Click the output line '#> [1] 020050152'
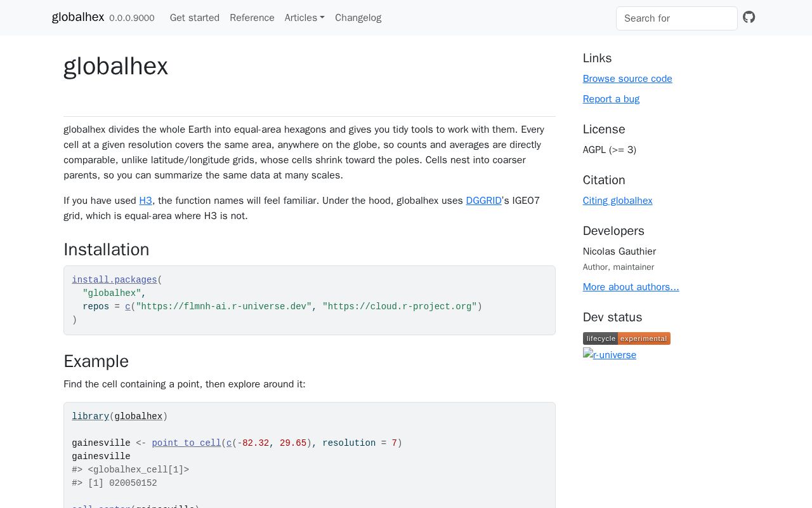This screenshot has height=508, width=812. [114, 483]
